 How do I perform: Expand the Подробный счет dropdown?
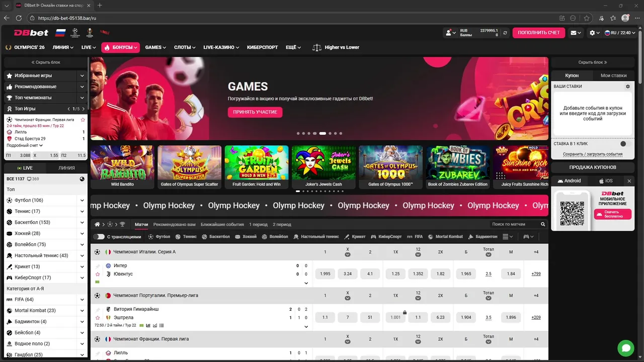click(x=25, y=145)
